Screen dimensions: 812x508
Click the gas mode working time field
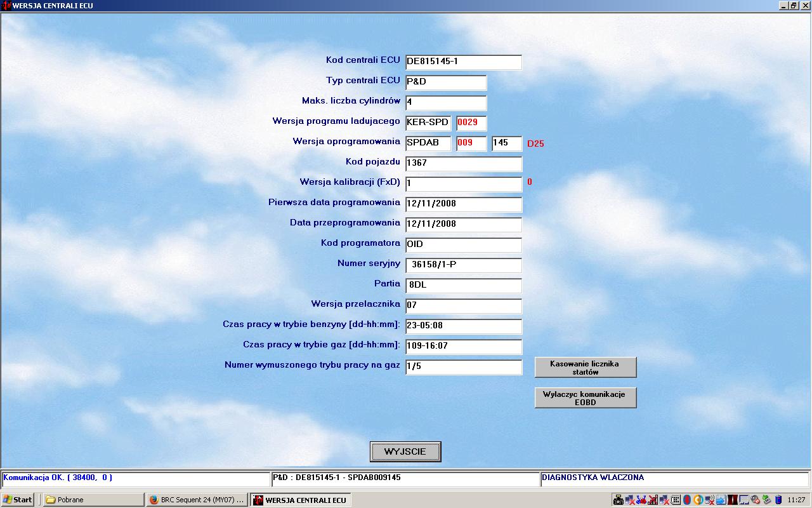click(464, 347)
